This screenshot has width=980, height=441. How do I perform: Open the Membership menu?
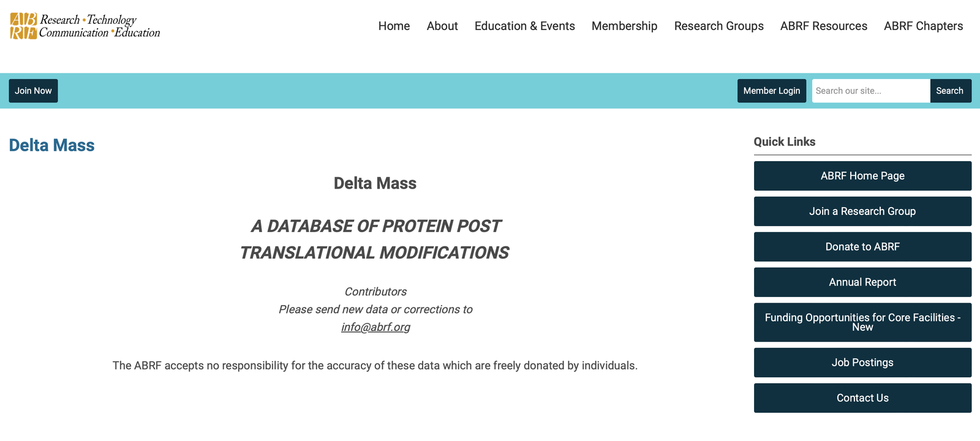[624, 26]
